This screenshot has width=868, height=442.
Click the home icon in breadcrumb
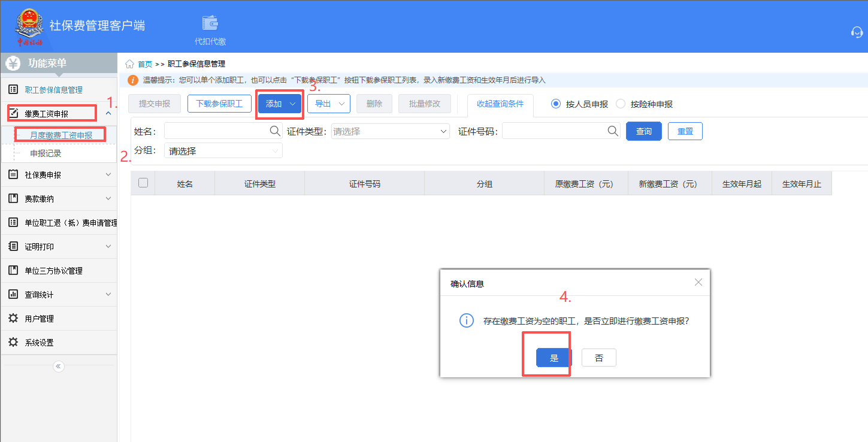pos(129,64)
